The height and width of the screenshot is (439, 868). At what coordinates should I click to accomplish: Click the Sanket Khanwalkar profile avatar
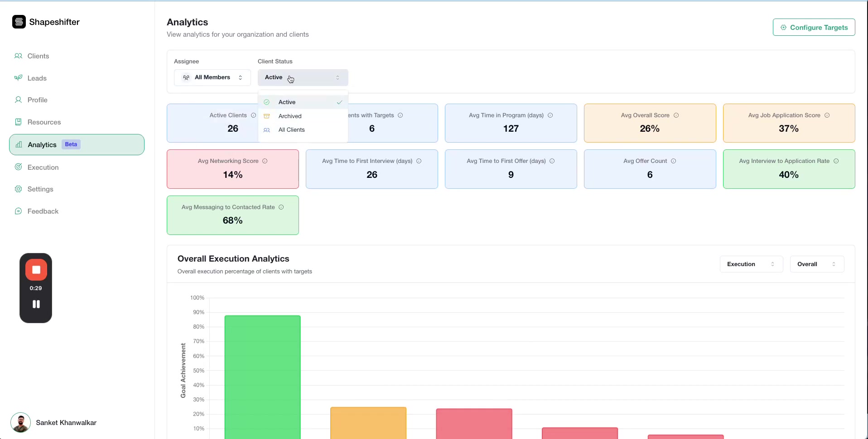pos(20,422)
